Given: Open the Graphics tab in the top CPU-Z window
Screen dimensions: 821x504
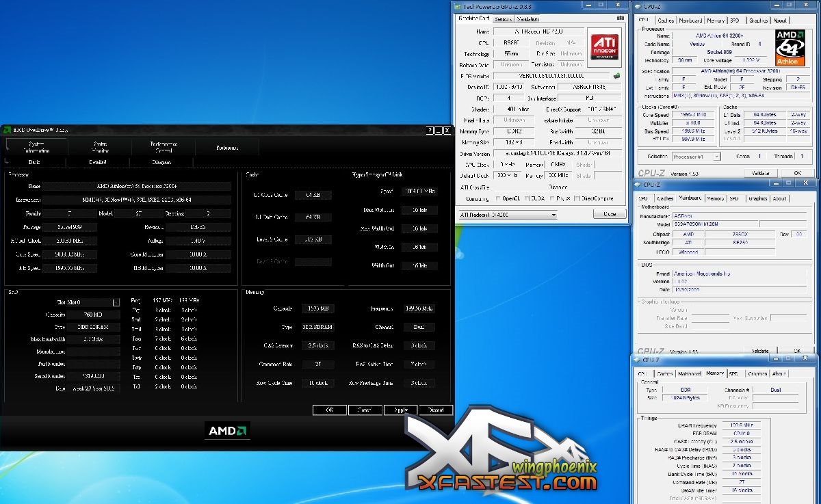Looking at the screenshot, I should [x=758, y=21].
